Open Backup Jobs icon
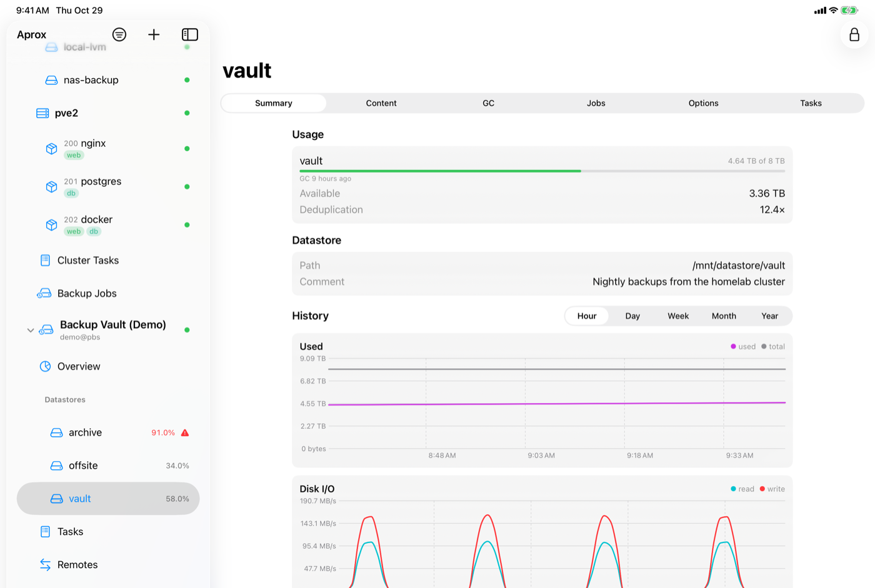The width and height of the screenshot is (875, 588). (44, 294)
